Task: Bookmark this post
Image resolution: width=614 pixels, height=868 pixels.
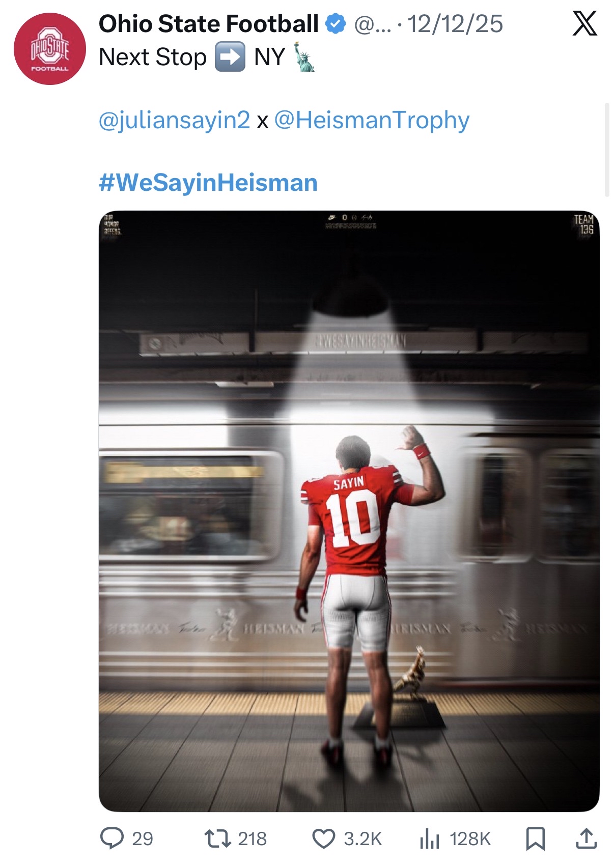Action: [x=535, y=838]
